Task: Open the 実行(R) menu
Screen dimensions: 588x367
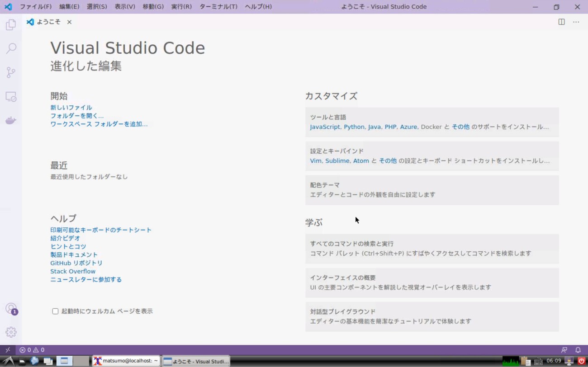Action: click(x=181, y=7)
